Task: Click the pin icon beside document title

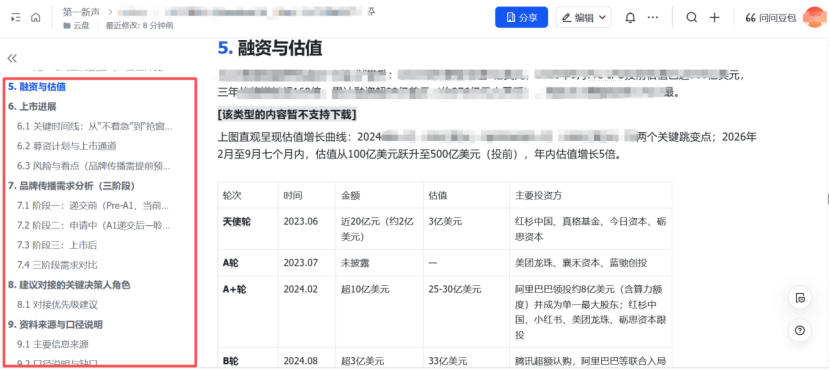Action: tap(372, 12)
